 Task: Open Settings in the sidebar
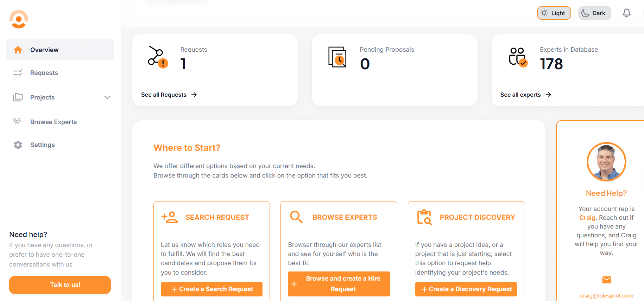42,145
